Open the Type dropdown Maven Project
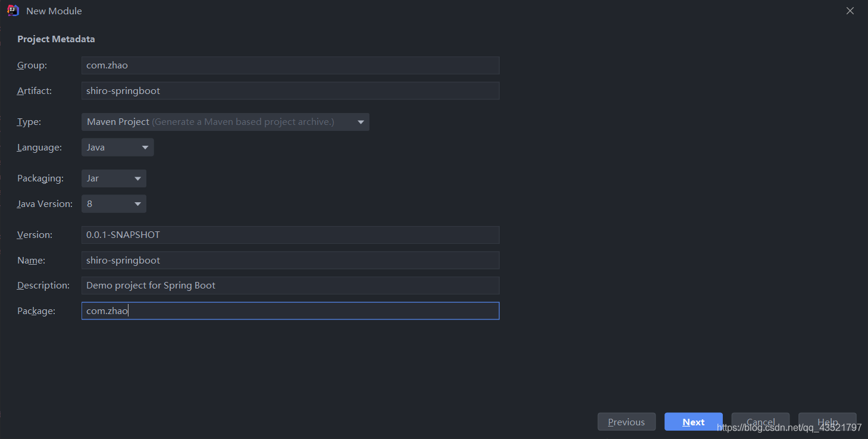868x439 pixels. point(225,122)
